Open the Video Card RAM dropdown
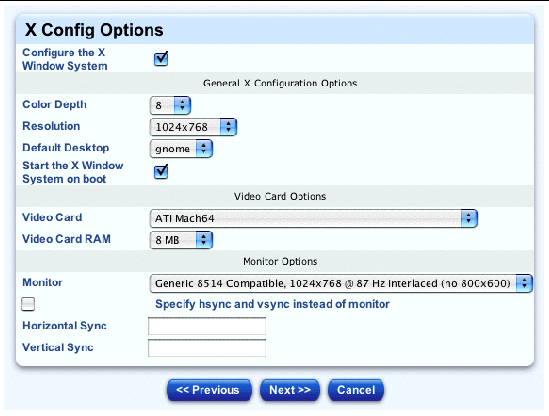549x416 pixels. 181,240
